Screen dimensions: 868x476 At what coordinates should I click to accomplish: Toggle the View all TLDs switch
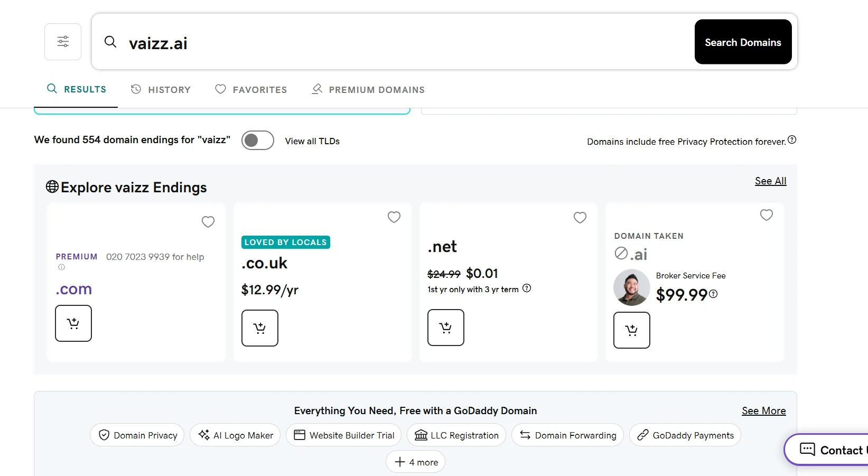click(258, 141)
